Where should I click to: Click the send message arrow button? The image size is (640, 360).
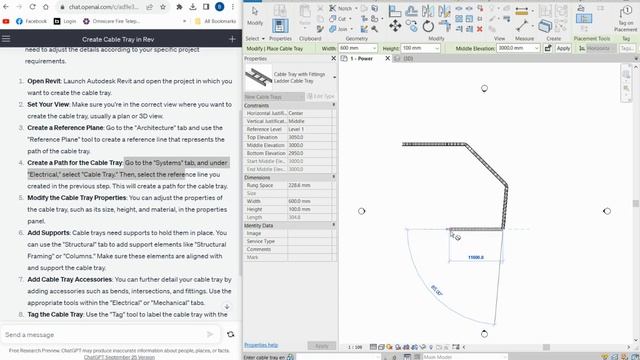[x=210, y=335]
